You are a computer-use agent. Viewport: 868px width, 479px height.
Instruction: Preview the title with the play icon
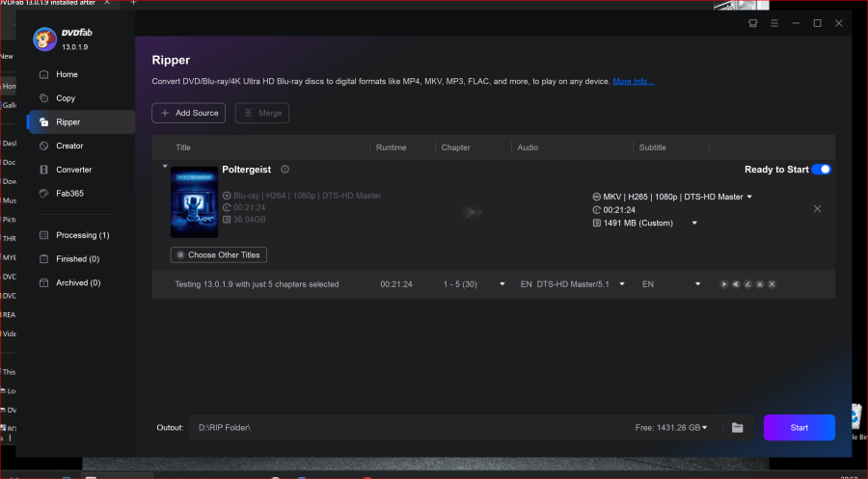[723, 284]
